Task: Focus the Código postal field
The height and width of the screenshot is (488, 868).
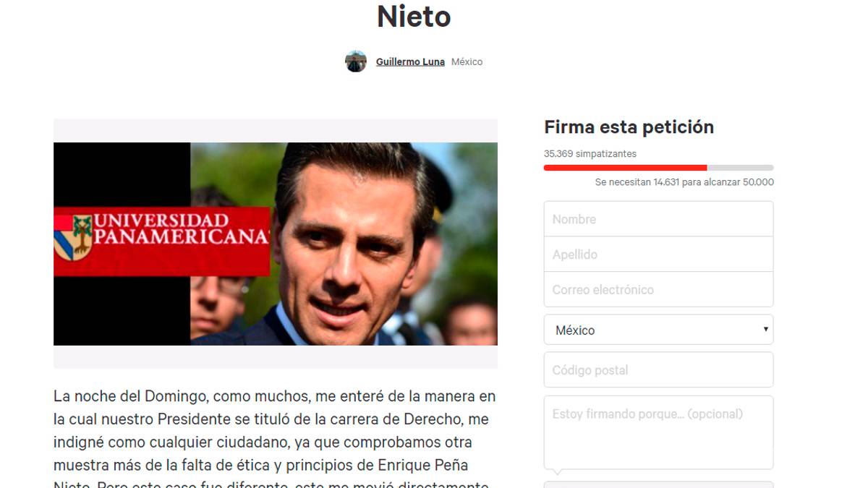Action: (x=658, y=370)
